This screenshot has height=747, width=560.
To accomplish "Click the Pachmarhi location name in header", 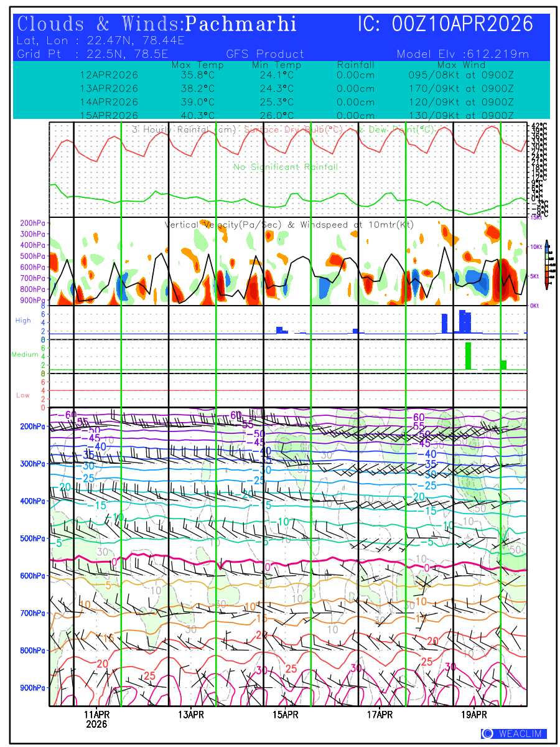I will tap(241, 24).
